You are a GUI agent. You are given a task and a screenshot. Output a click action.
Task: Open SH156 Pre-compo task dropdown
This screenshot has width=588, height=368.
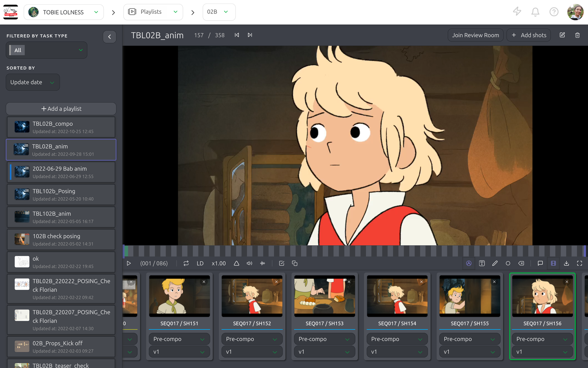click(542, 339)
